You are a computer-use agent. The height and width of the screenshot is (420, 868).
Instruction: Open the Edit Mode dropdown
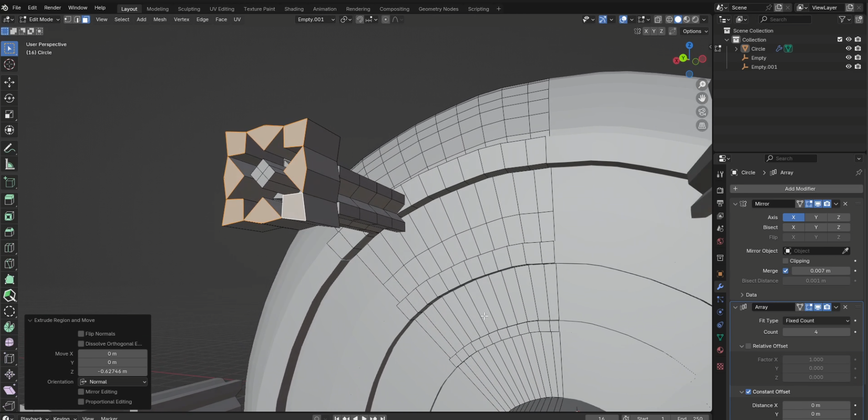point(40,19)
